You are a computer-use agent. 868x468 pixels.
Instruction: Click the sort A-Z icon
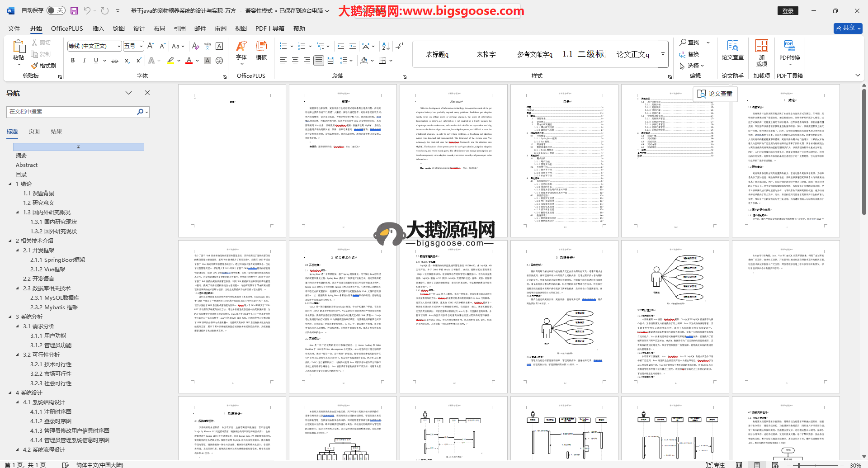[386, 46]
